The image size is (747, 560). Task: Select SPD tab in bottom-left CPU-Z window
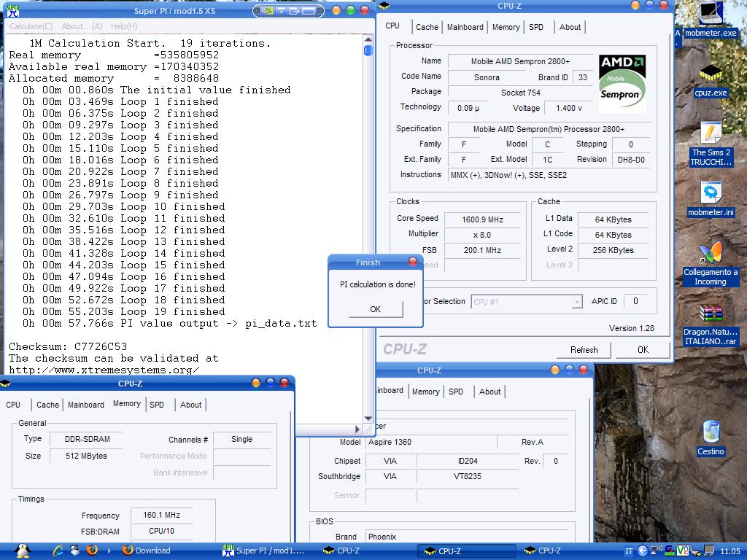point(157,405)
